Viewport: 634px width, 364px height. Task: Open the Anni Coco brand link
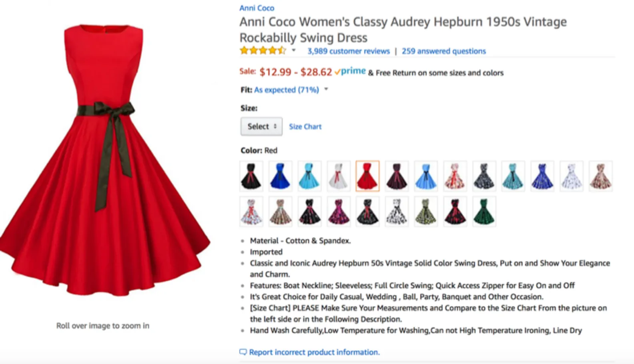coord(257,8)
